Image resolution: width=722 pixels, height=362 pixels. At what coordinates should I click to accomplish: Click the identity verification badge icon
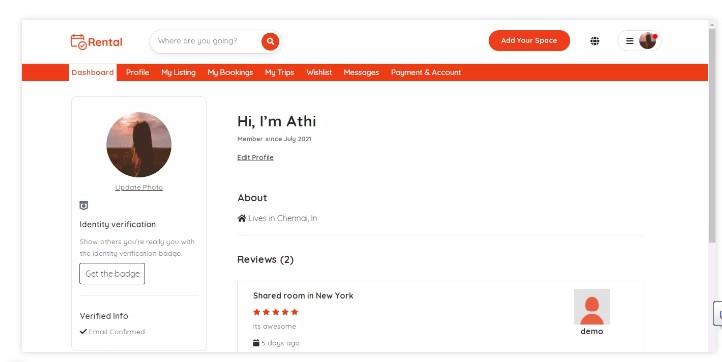tap(84, 205)
